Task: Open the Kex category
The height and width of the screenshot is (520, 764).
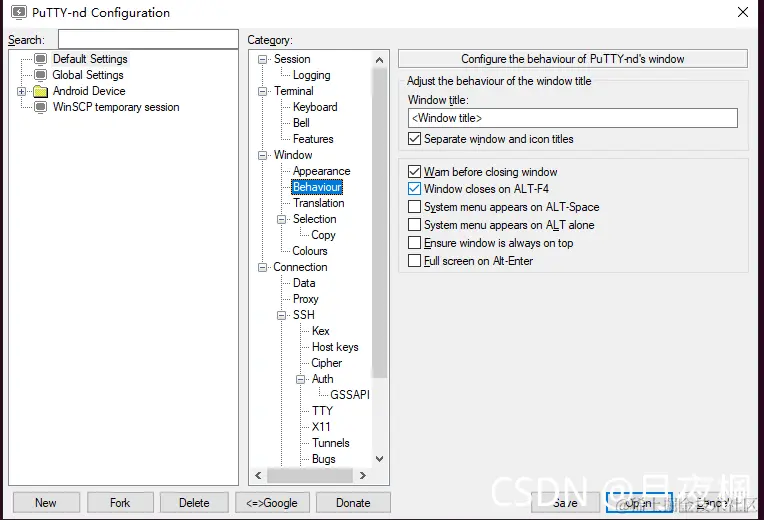Action: click(321, 331)
